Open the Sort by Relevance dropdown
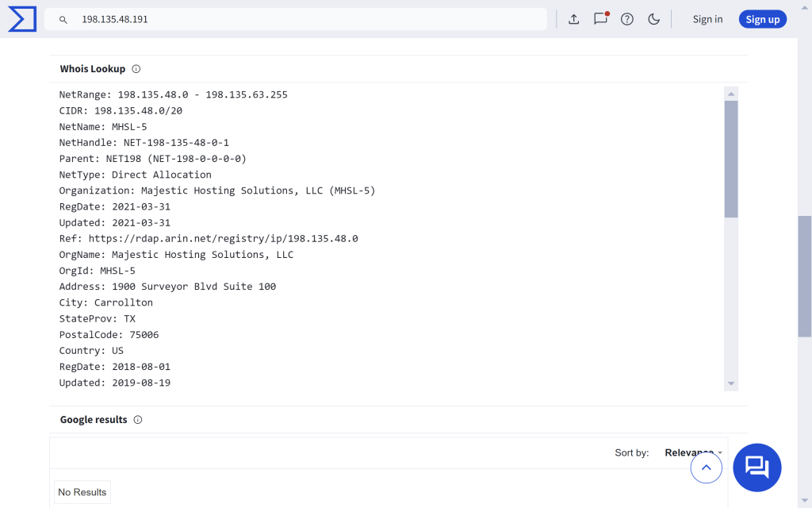Screen dimensions: 812x508 tap(693, 452)
